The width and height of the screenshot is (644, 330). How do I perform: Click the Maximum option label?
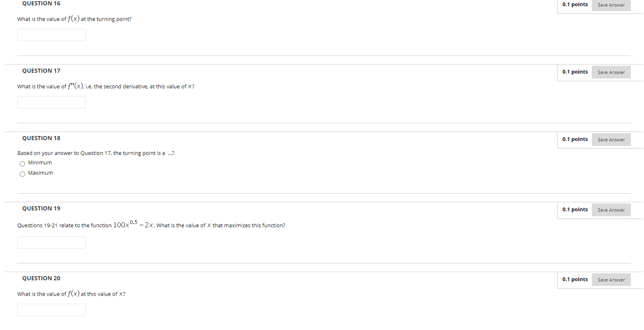(x=40, y=173)
